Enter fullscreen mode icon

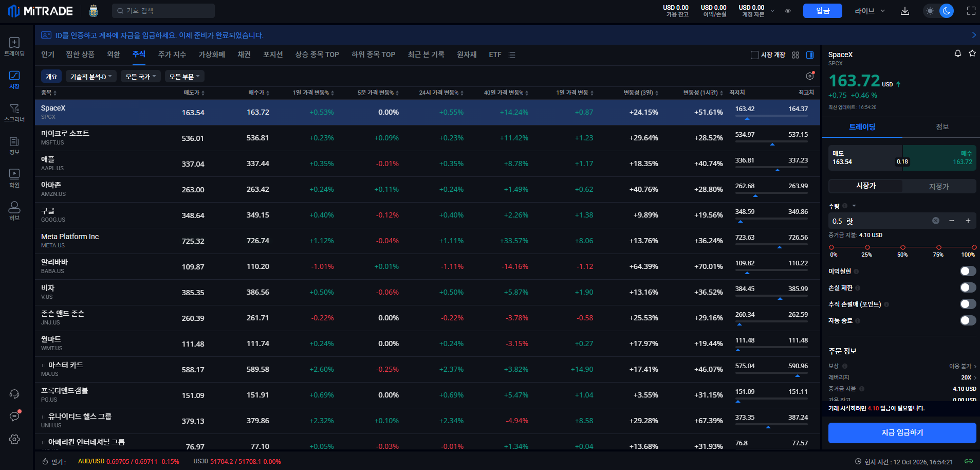click(971, 11)
